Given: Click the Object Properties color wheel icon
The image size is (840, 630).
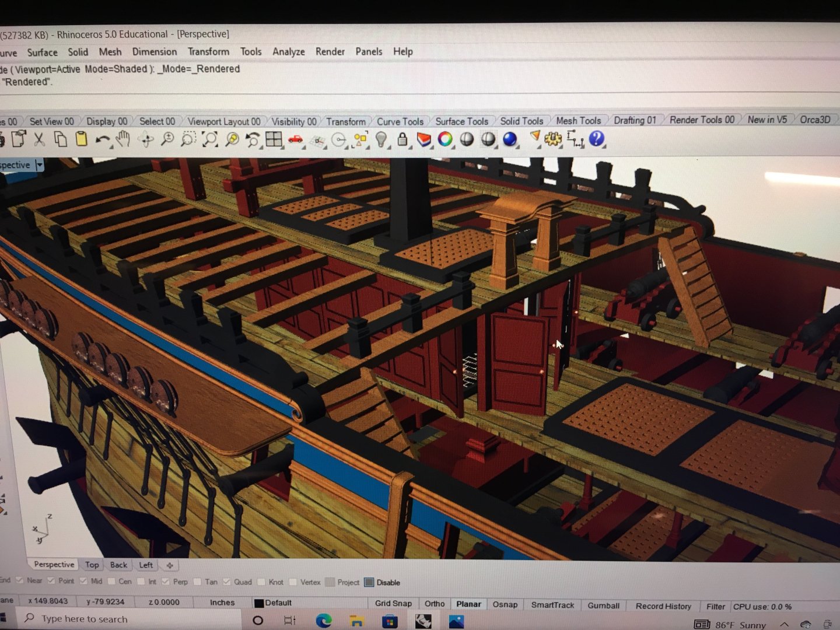Looking at the screenshot, I should (445, 139).
